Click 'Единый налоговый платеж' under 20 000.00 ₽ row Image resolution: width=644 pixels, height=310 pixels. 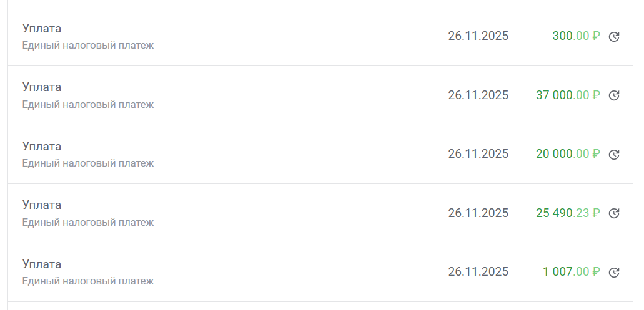point(88,163)
